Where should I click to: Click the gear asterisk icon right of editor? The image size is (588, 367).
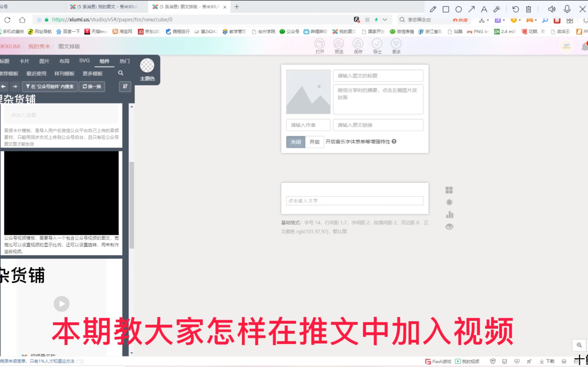click(449, 202)
